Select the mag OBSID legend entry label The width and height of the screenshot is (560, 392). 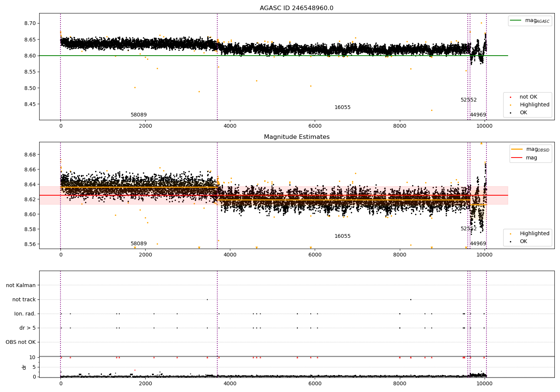point(538,149)
